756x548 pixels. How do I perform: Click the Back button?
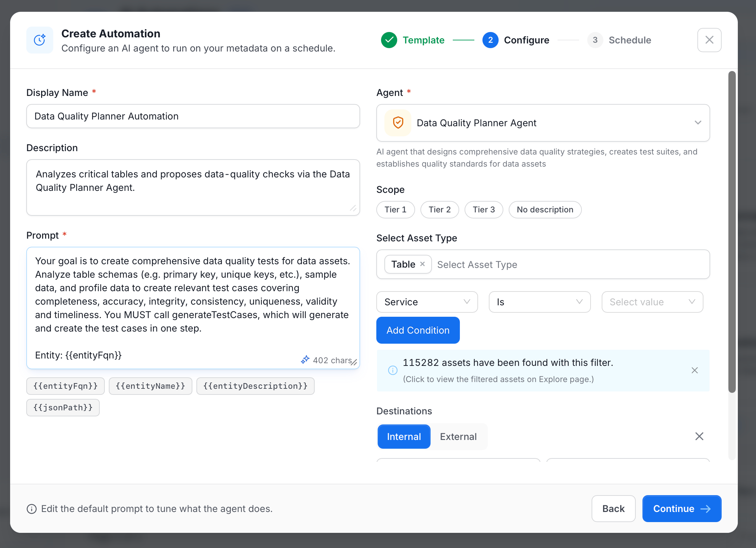coord(613,509)
